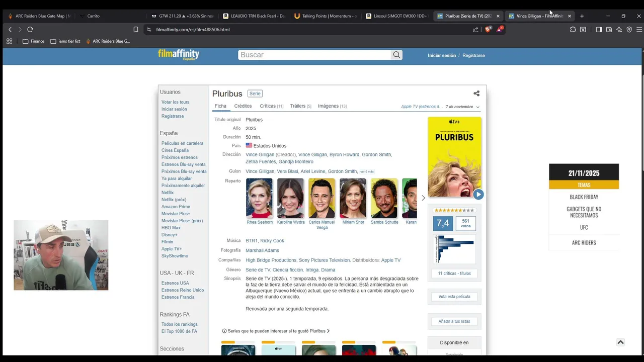This screenshot has height=362, width=644.
Task: Open Brave Rewards triangle icon
Action: point(500,30)
